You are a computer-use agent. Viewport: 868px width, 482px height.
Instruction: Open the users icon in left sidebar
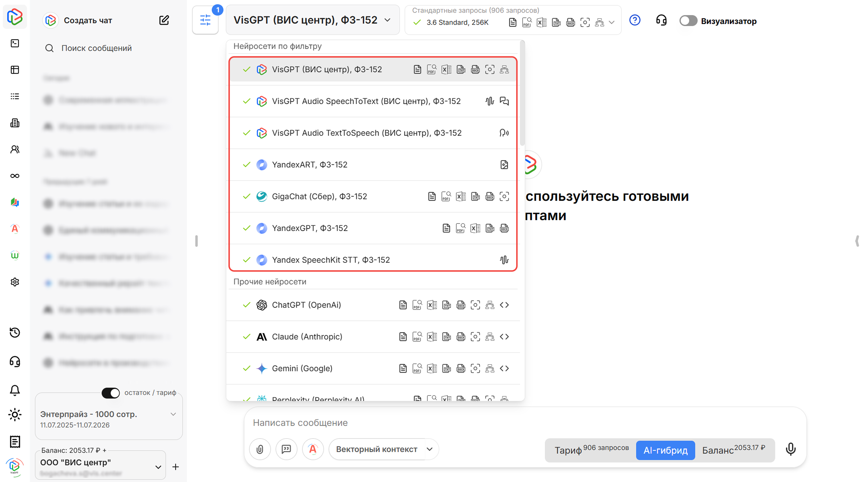coord(15,149)
